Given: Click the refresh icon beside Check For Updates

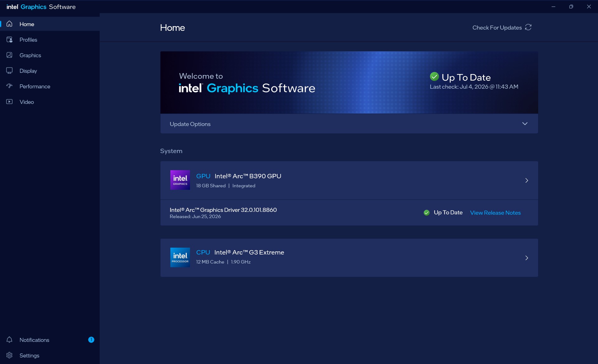Looking at the screenshot, I should (x=528, y=27).
